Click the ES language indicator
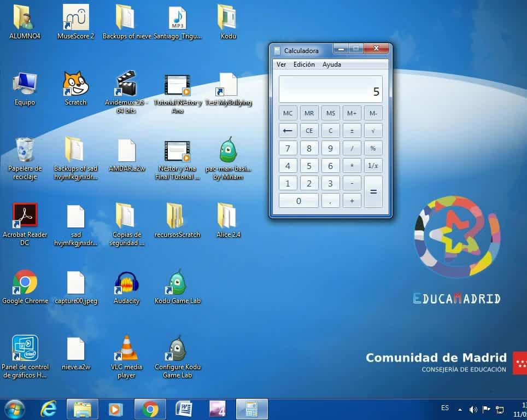 [x=445, y=408]
